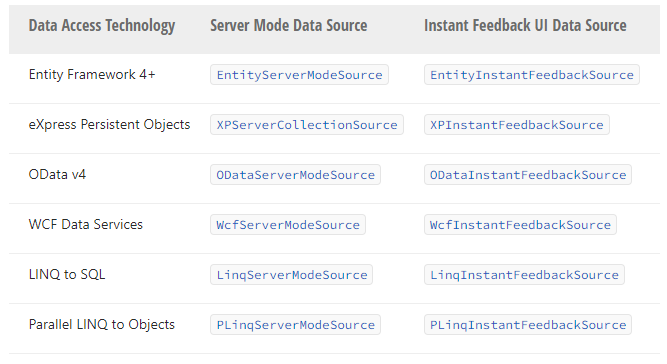Open the EntityServerModeSource link
Viewport: 667px width, 364px height.
pos(299,75)
